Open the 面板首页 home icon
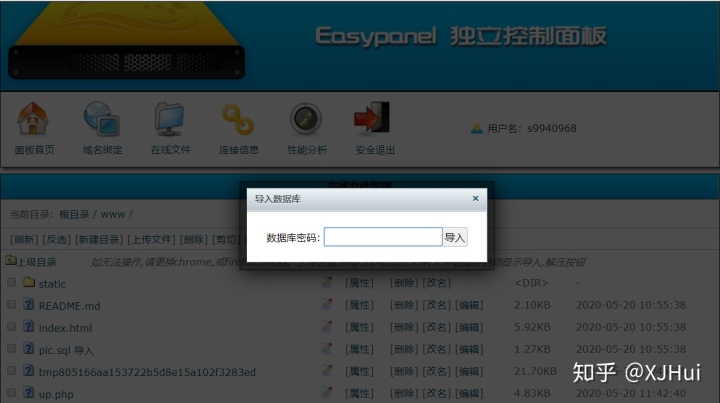The height and width of the screenshot is (403, 720). pyautogui.click(x=33, y=118)
